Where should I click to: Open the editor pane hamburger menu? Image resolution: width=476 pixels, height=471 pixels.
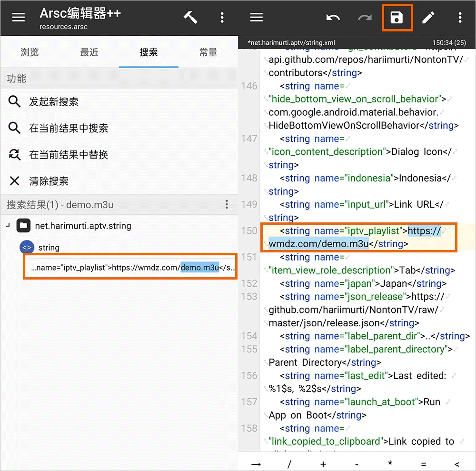click(257, 18)
